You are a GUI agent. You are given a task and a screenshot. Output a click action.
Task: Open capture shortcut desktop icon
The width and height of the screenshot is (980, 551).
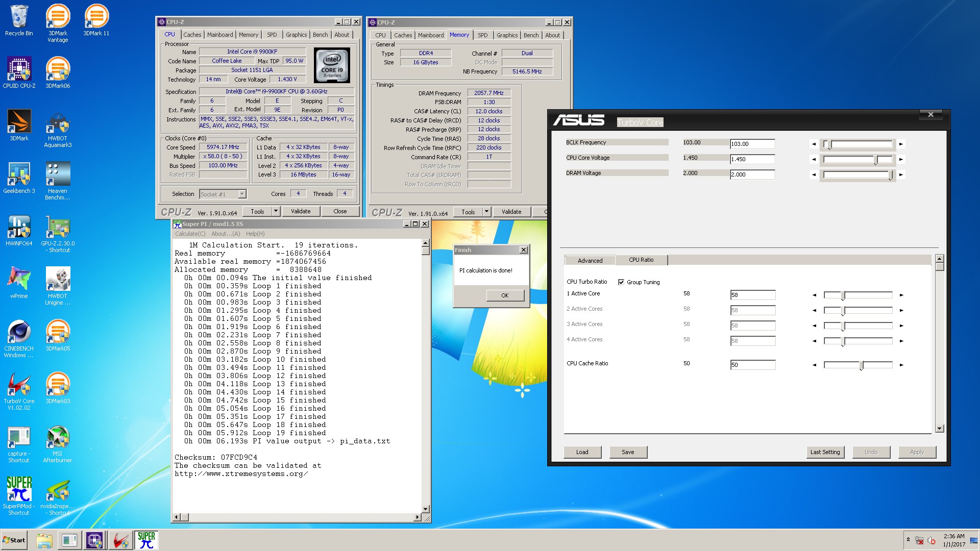19,444
